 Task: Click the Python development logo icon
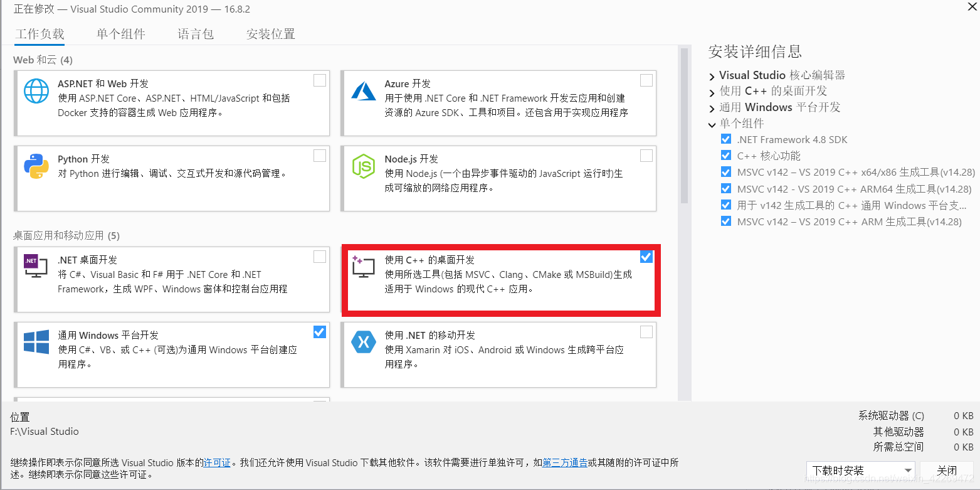pyautogui.click(x=36, y=166)
